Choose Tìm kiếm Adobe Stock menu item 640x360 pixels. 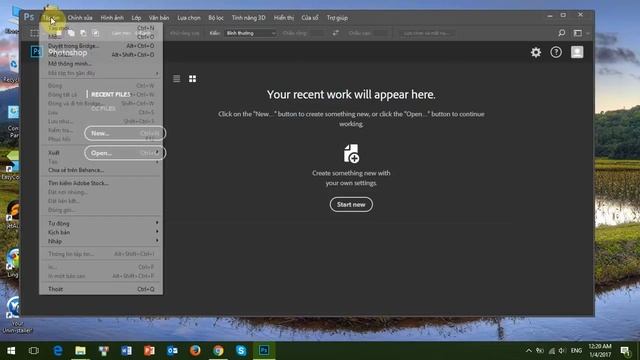pos(102,183)
